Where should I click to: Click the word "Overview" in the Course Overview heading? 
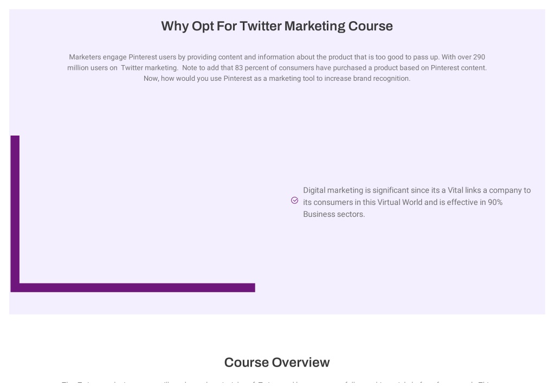point(301,362)
